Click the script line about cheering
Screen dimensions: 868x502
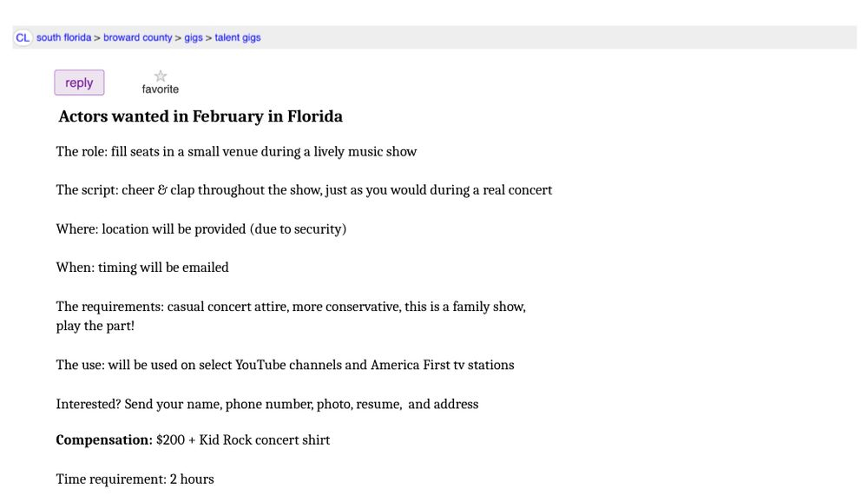(x=304, y=190)
